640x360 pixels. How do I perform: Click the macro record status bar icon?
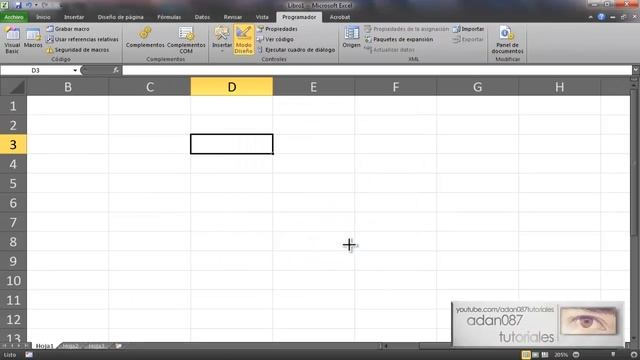point(29,355)
